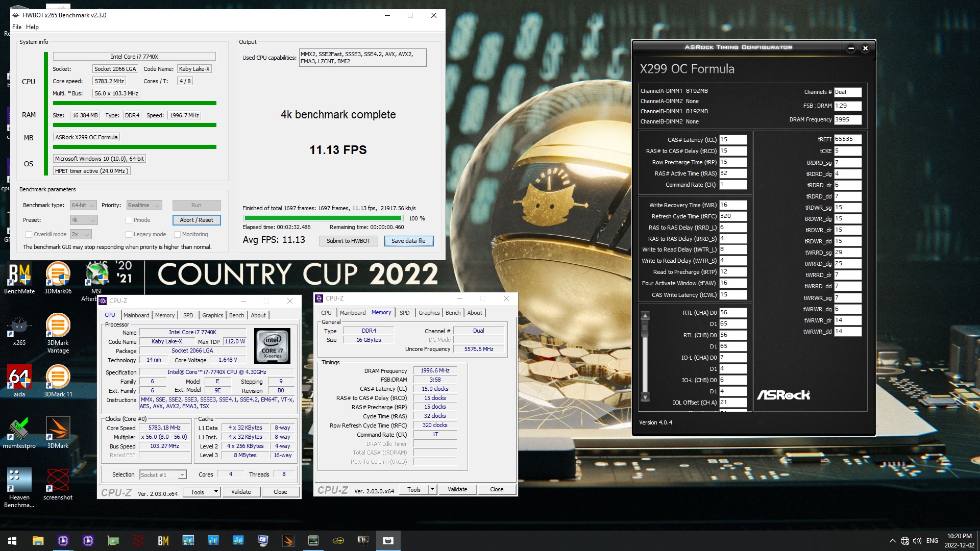Click the benchmark progress bar at 100%

(x=323, y=218)
